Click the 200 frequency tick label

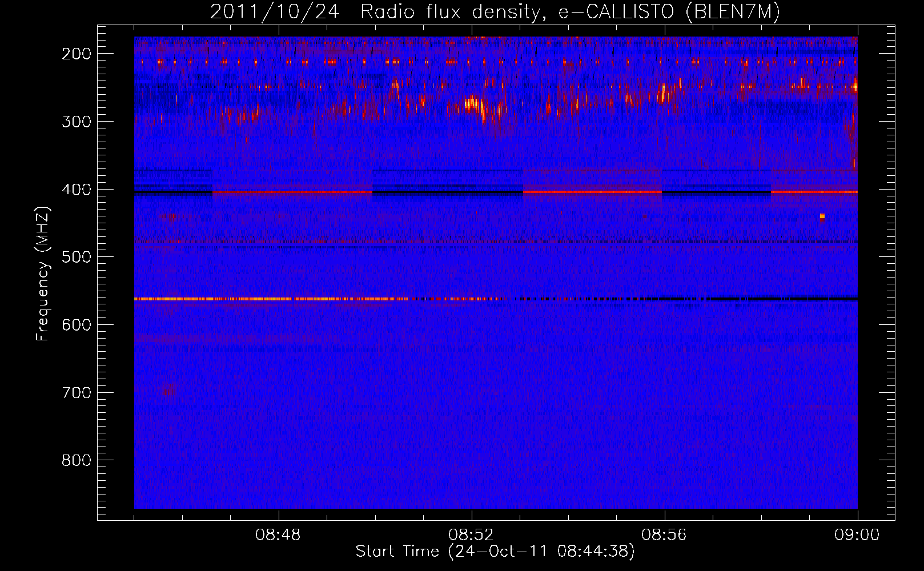click(77, 54)
